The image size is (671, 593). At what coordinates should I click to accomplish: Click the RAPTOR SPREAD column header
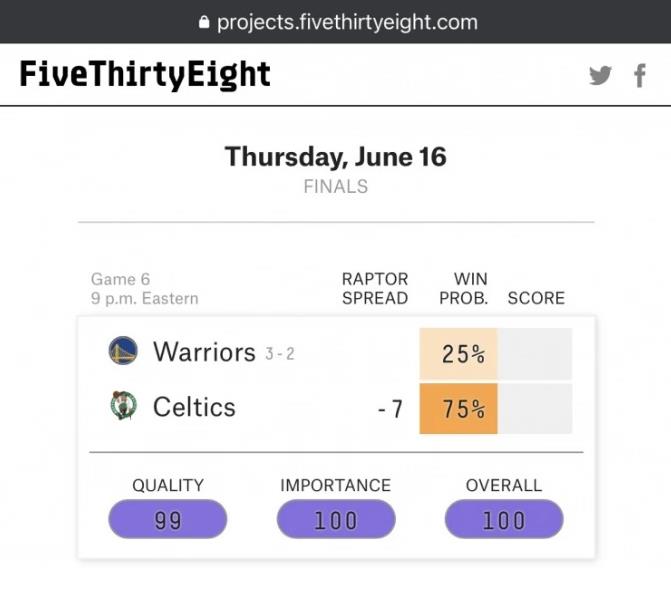click(x=375, y=289)
